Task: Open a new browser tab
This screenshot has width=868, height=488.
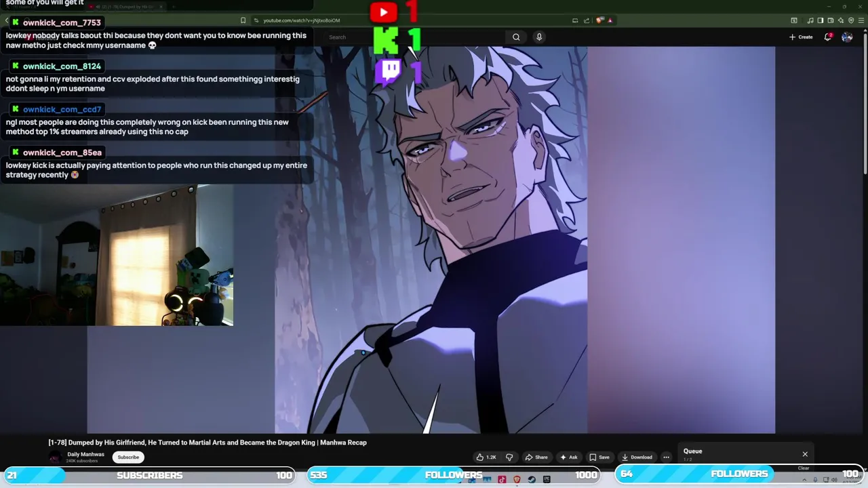Action: point(174,7)
